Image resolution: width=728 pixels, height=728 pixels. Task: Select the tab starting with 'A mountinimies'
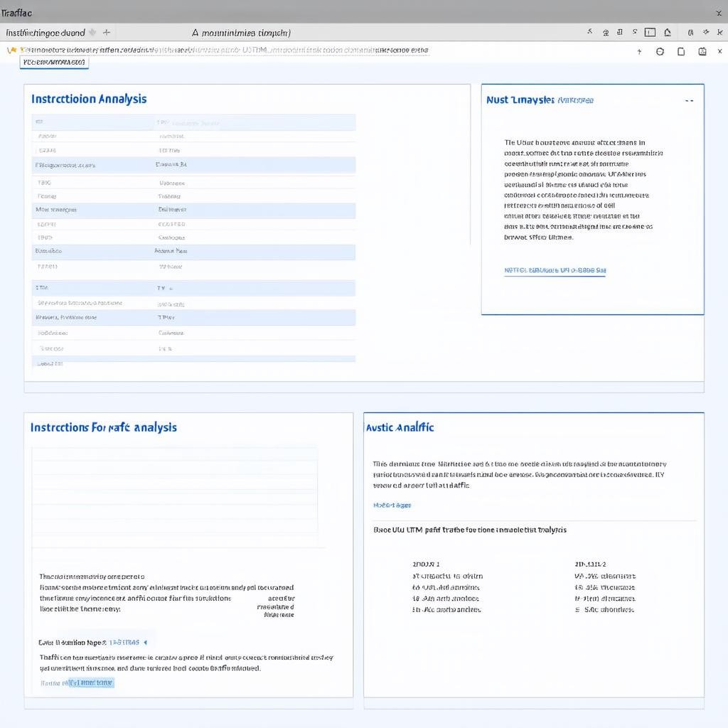[x=241, y=33]
